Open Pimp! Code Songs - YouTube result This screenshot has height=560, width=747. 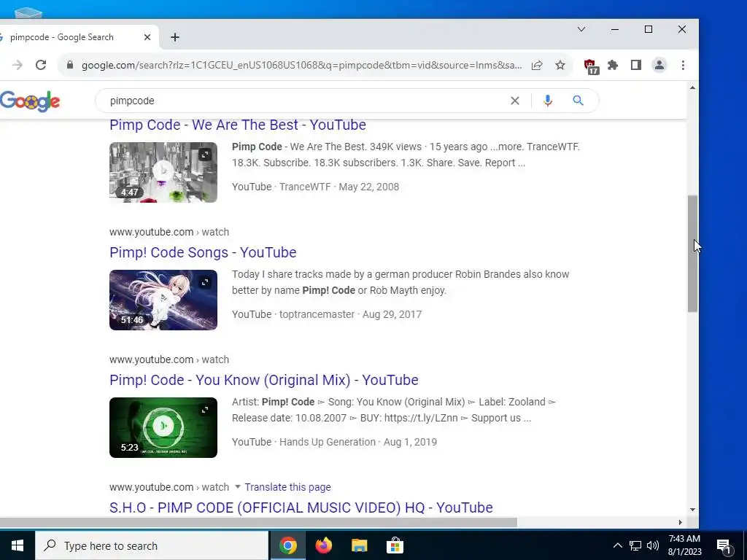[x=203, y=252]
